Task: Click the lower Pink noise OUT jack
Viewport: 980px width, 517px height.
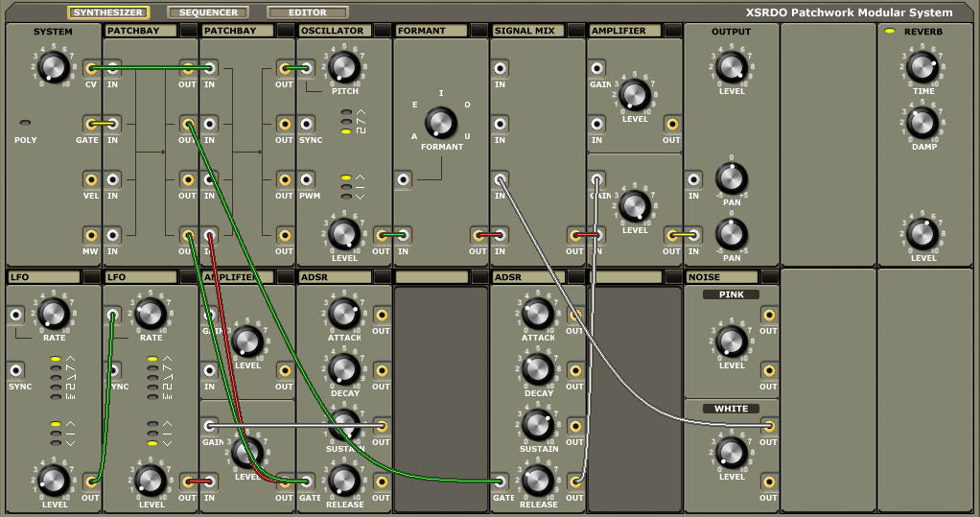Action: tap(769, 370)
